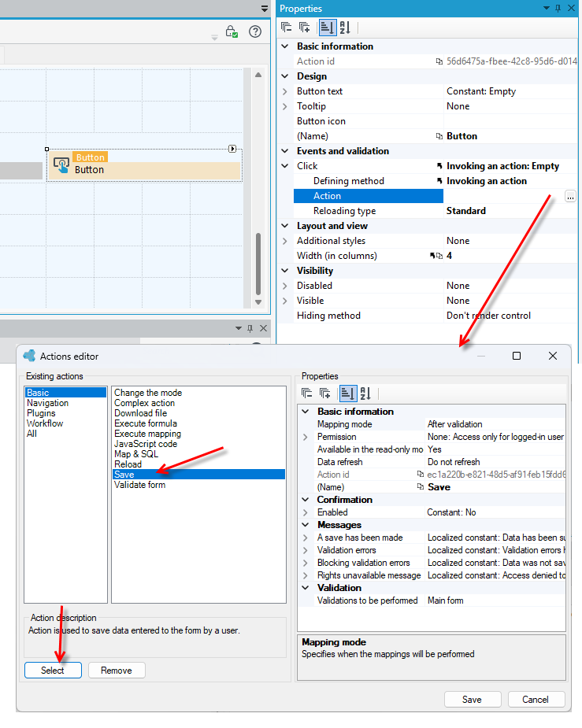
Task: Choose the 'JavaScript code' action
Action: click(x=198, y=443)
